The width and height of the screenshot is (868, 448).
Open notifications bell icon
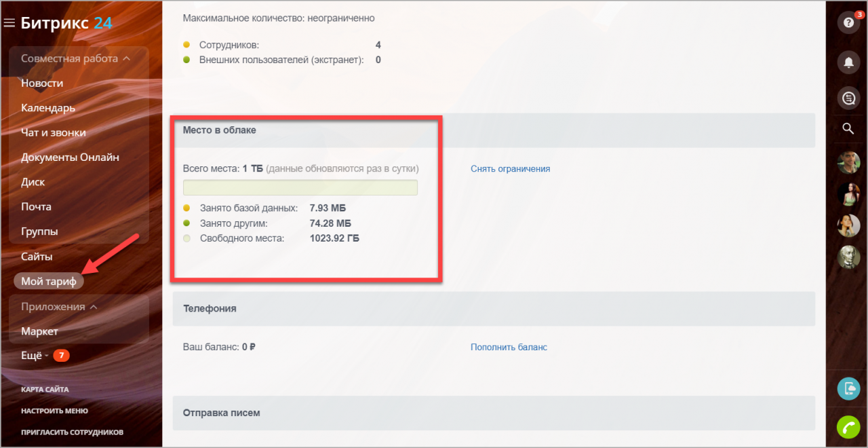pyautogui.click(x=848, y=62)
